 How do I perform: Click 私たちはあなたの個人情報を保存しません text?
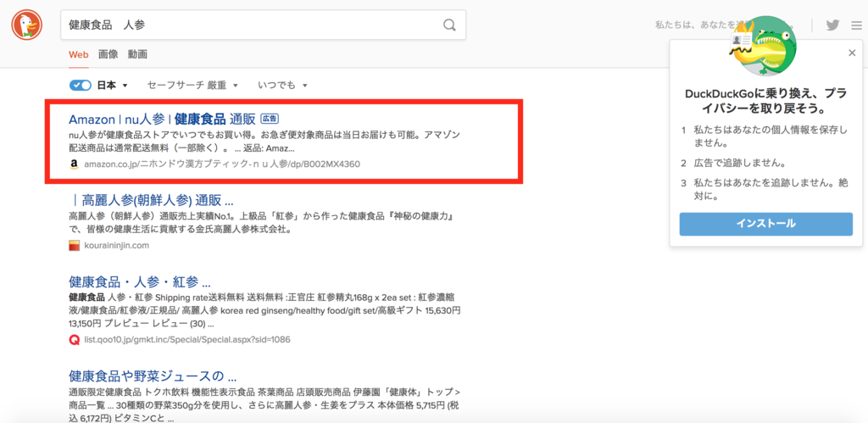click(x=771, y=136)
